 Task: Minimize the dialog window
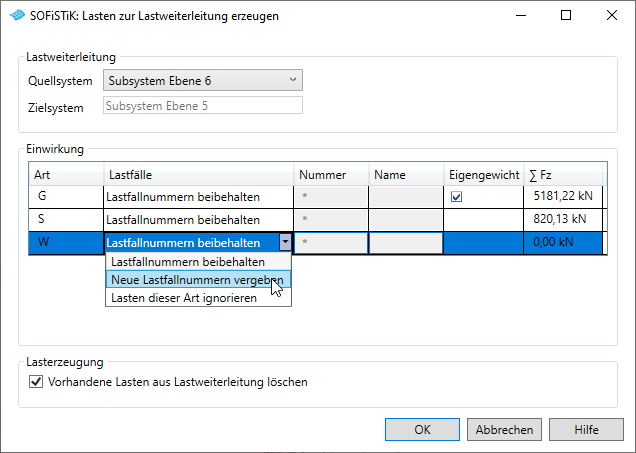(x=519, y=16)
